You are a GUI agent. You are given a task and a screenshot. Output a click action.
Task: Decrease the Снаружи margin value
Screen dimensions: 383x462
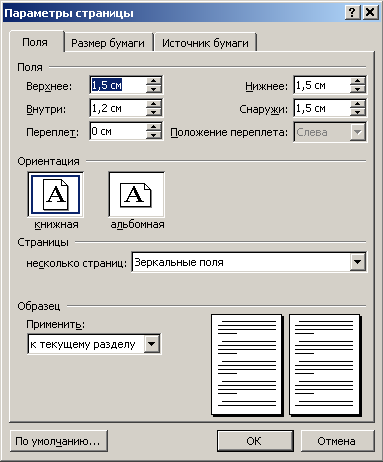[358, 112]
